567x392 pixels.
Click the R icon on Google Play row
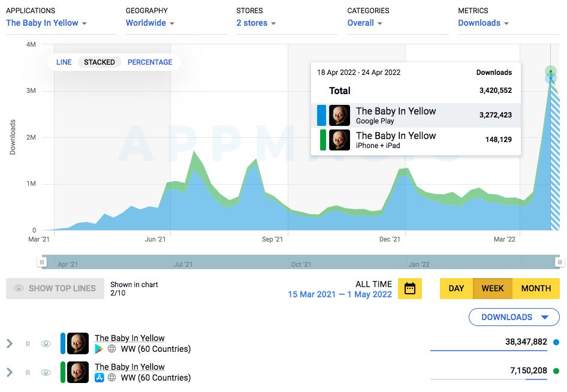pyautogui.click(x=28, y=344)
